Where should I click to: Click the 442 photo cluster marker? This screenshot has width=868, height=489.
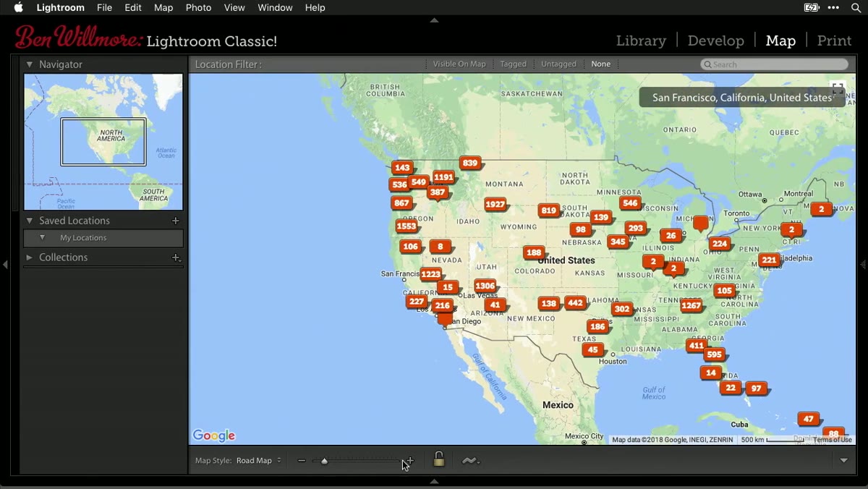pyautogui.click(x=576, y=303)
